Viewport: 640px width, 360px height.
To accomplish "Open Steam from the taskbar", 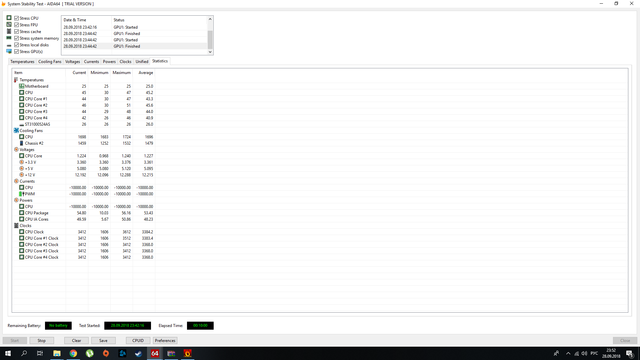I will point(138,353).
